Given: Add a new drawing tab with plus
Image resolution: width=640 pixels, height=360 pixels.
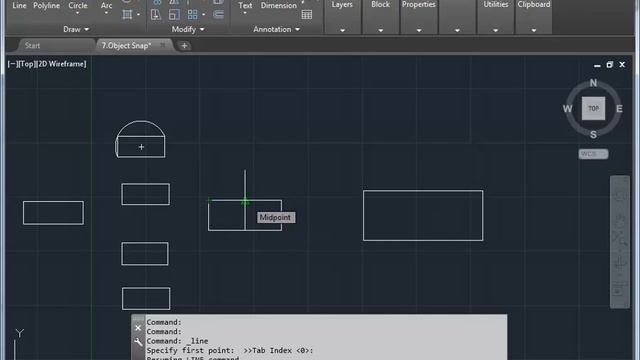Looking at the screenshot, I should click(184, 46).
